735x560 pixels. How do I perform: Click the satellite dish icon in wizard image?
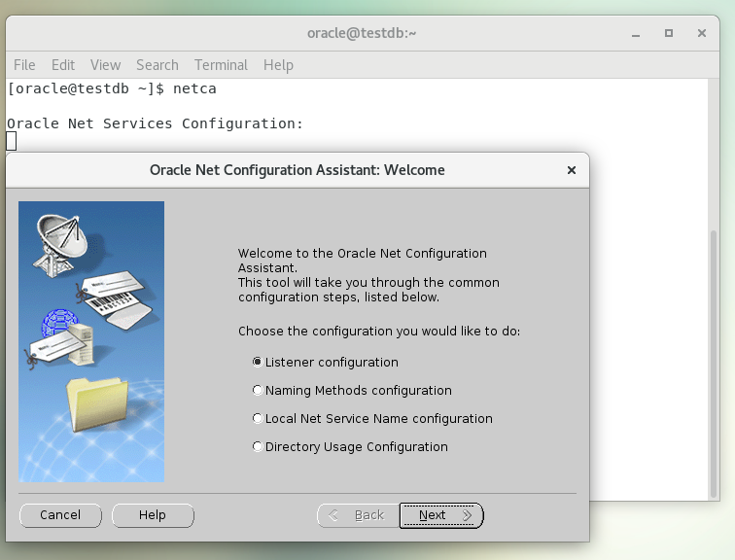pyautogui.click(x=60, y=238)
